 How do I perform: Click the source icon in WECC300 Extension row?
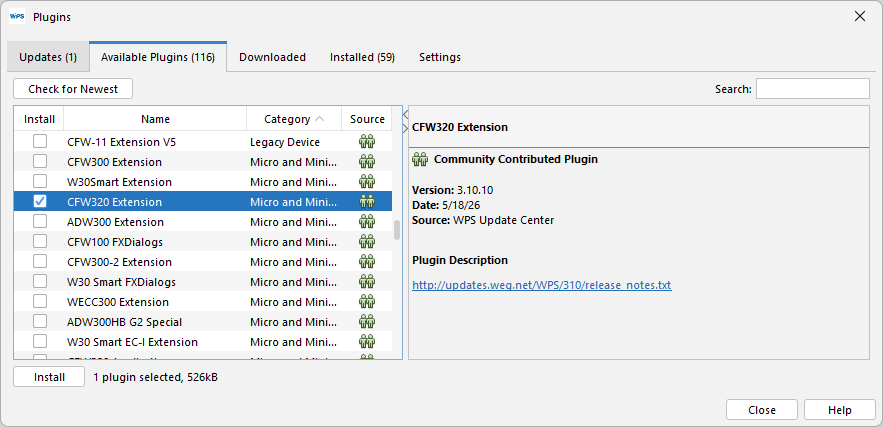click(x=367, y=302)
